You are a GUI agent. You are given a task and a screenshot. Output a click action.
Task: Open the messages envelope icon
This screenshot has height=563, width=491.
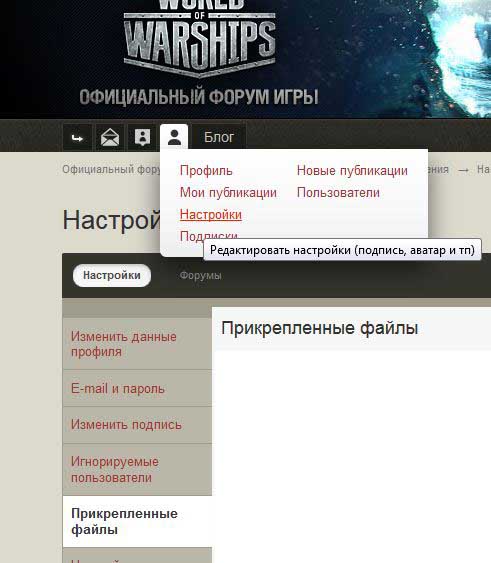110,138
